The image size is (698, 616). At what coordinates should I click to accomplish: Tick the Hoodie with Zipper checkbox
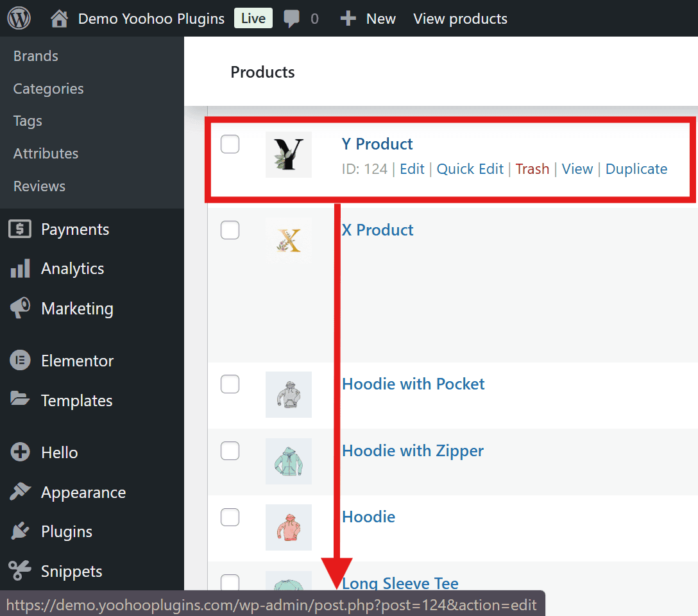coord(230,451)
